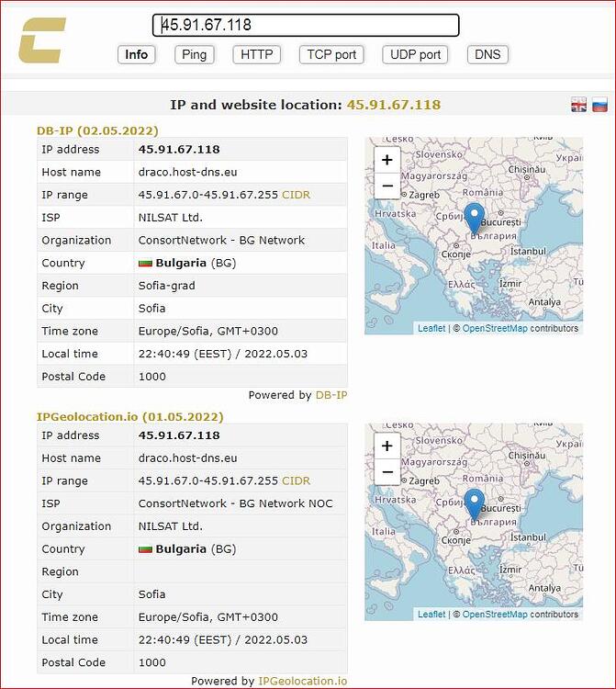616x689 pixels.
Task: Open OpenStreetMap link on upper map
Action: click(495, 328)
